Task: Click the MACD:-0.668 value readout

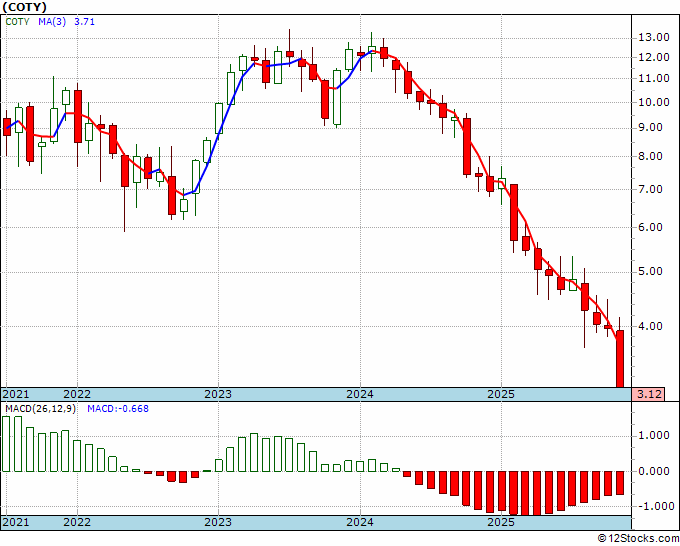Action: pyautogui.click(x=118, y=409)
